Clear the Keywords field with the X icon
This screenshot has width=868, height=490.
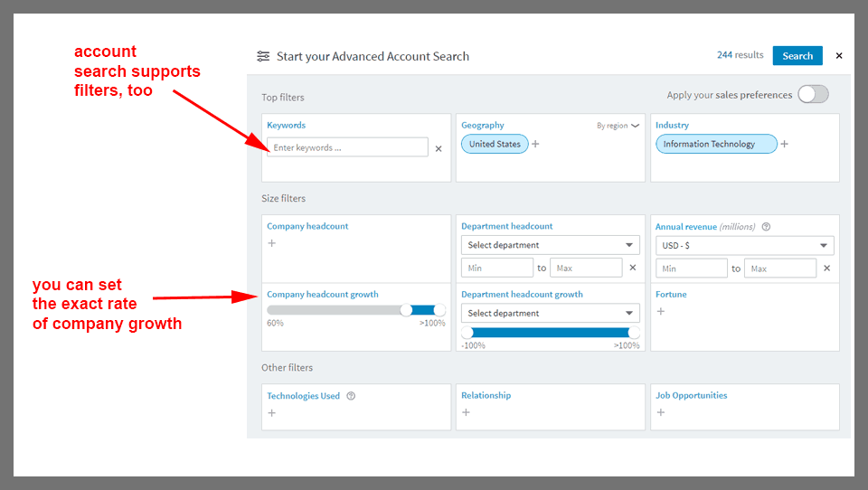click(439, 148)
